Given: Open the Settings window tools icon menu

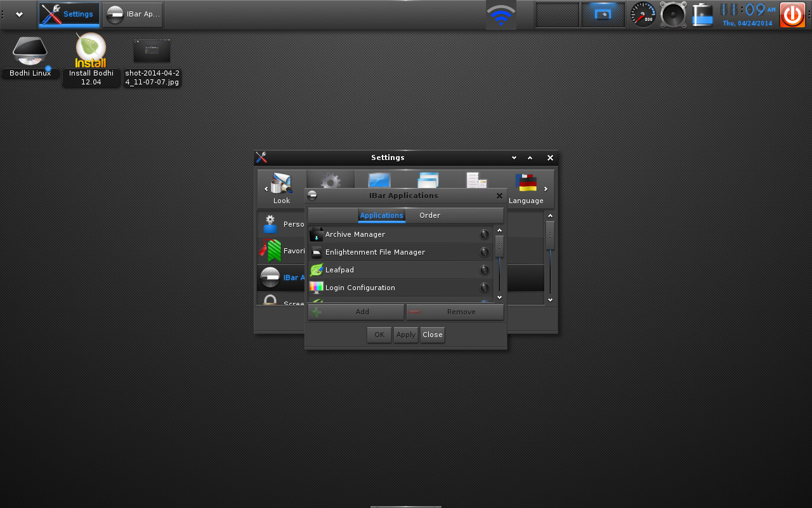Looking at the screenshot, I should point(261,157).
